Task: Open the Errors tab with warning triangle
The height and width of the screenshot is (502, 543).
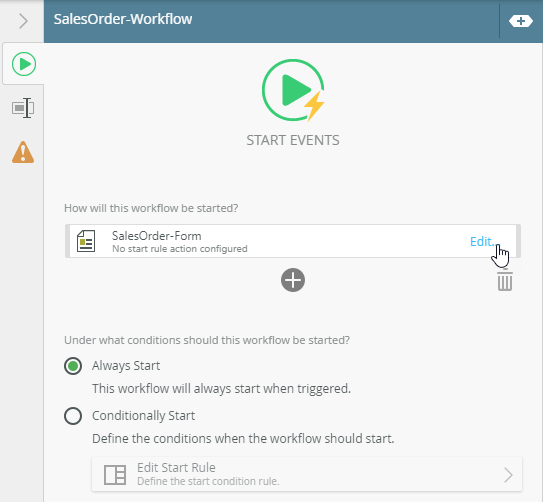Action: coord(23,152)
